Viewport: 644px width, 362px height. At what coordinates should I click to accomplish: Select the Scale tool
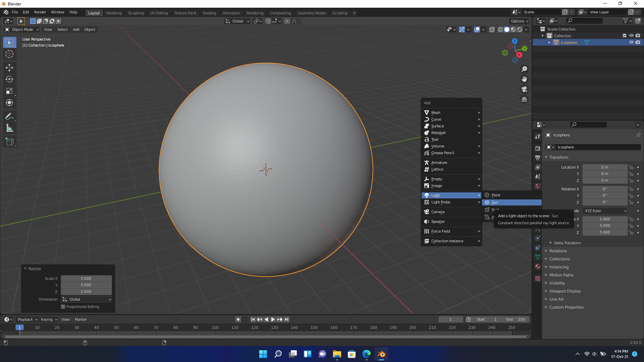(9, 91)
